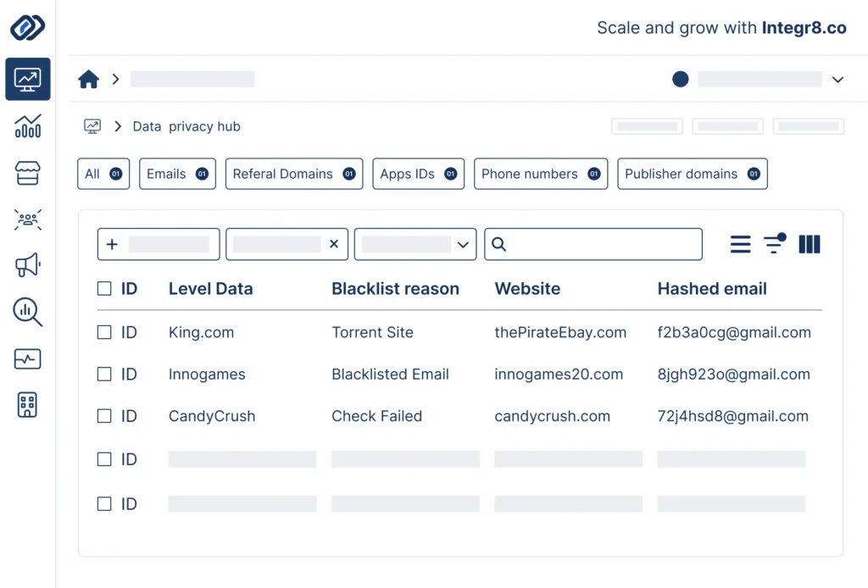868x588 pixels.
Task: Select the Phone numbers tab
Action: click(x=541, y=174)
